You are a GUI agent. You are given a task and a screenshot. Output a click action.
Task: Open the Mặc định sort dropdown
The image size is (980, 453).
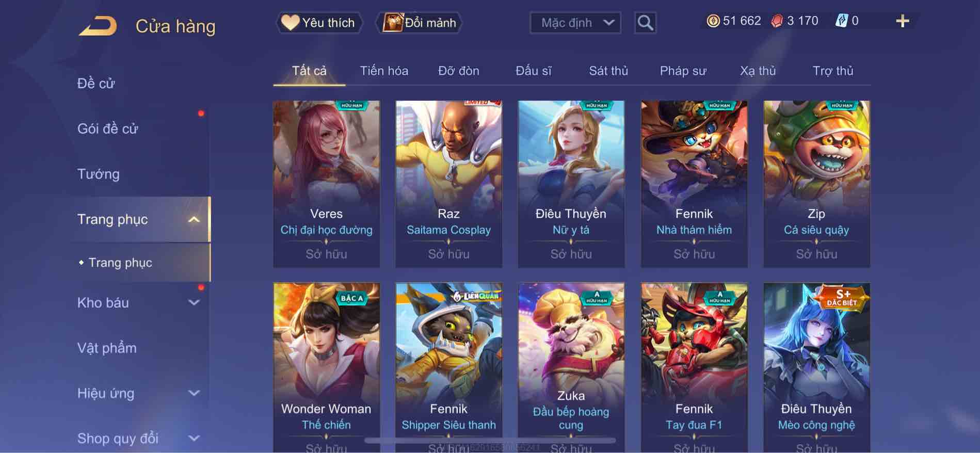coord(575,23)
